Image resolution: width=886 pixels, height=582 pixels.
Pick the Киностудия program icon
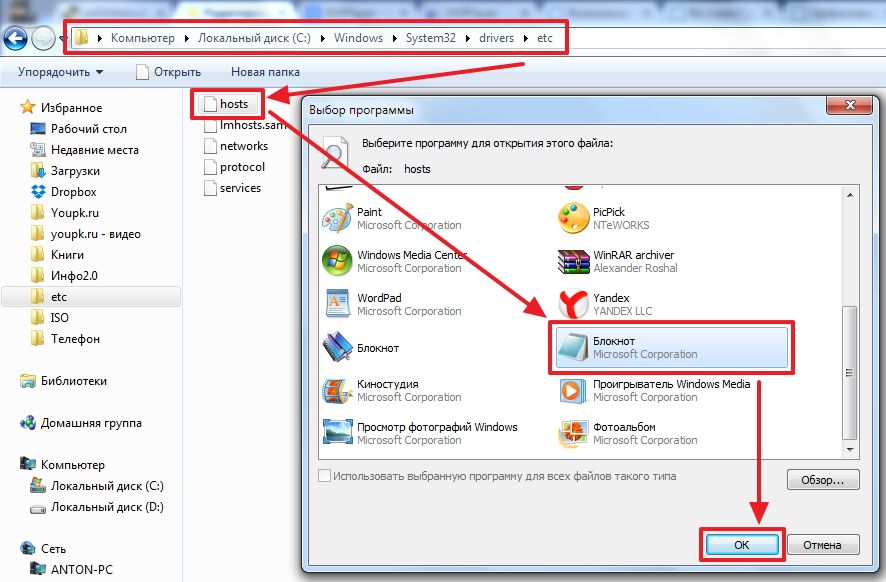337,390
